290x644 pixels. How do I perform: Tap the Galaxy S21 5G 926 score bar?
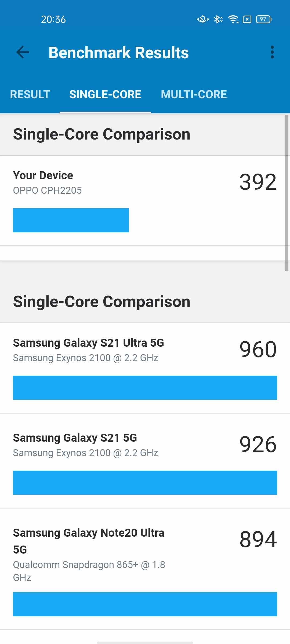coord(145,483)
